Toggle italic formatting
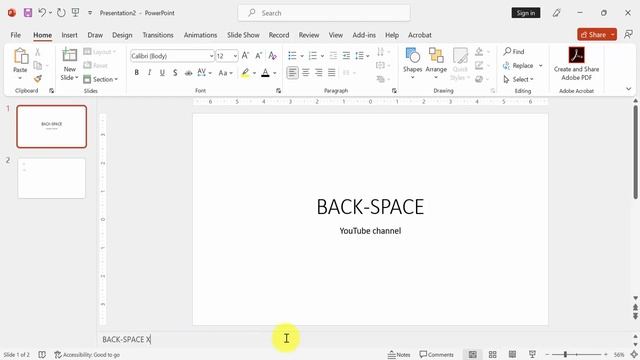 click(x=149, y=73)
